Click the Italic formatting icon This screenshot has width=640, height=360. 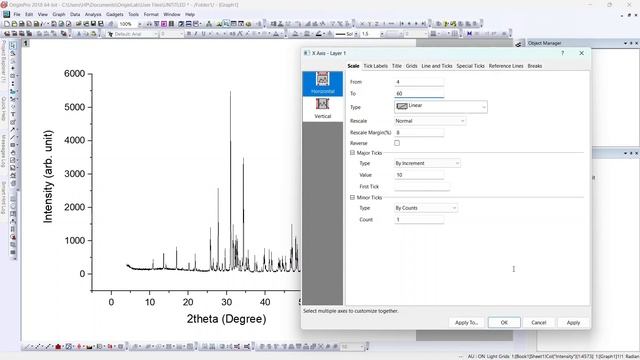pyautogui.click(x=196, y=34)
